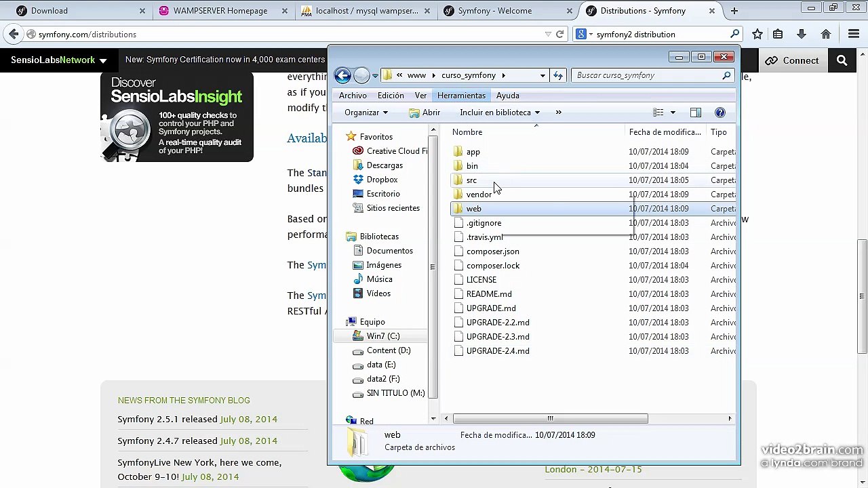Click the Abrir toolbar button
This screenshot has height=488, width=868.
(x=425, y=113)
